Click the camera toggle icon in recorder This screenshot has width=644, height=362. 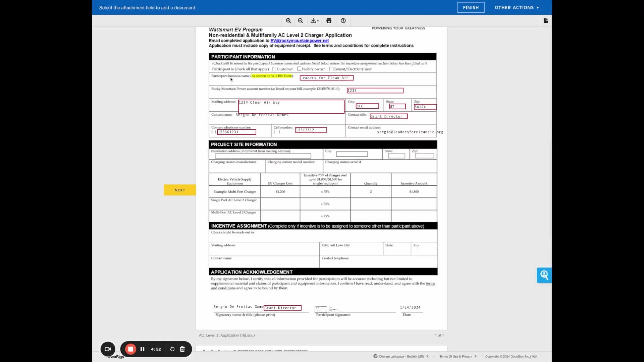(x=108, y=349)
